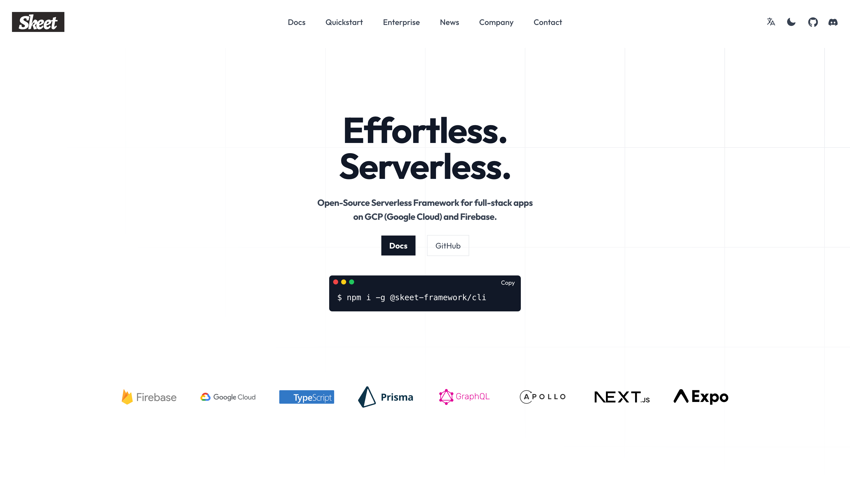Click the Quickstart nav link
Viewport: 850px width, 504px height.
(344, 22)
